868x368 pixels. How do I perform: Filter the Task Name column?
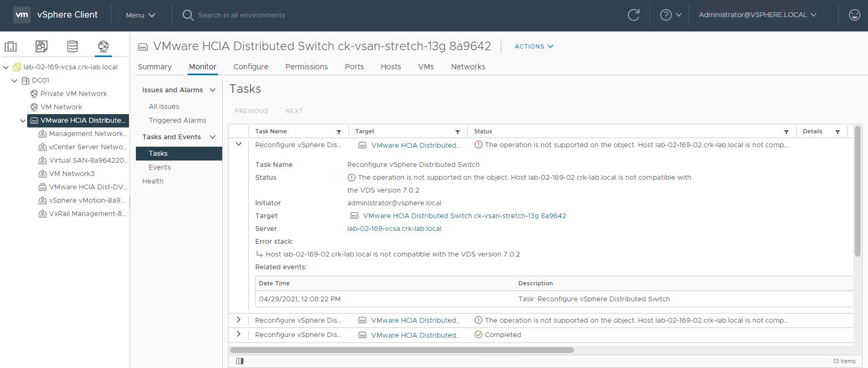(x=338, y=132)
